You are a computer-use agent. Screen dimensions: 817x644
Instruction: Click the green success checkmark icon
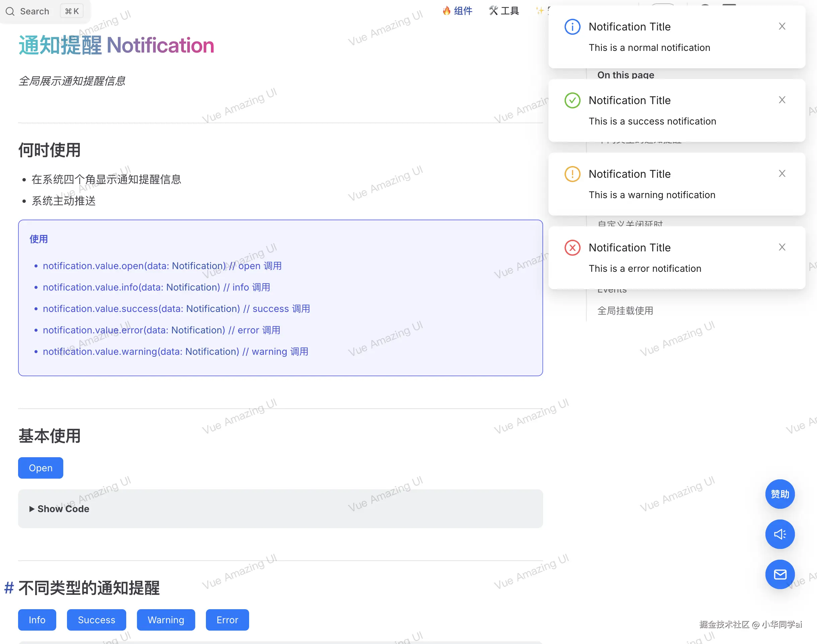coord(572,100)
